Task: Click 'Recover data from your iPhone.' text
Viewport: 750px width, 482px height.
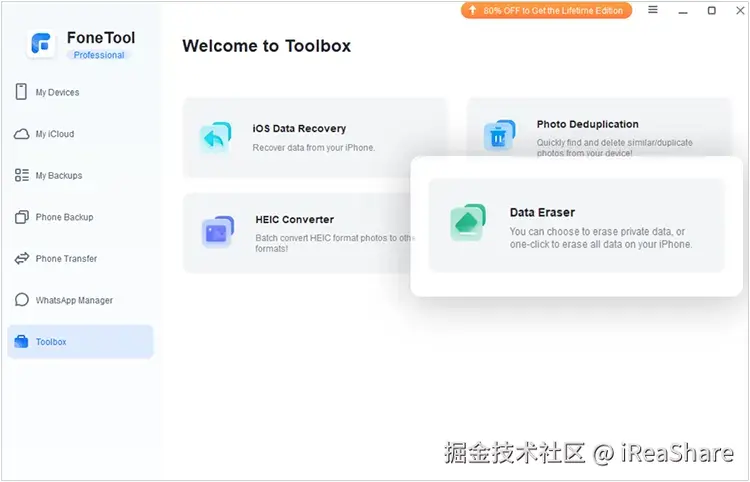Action: click(x=313, y=148)
